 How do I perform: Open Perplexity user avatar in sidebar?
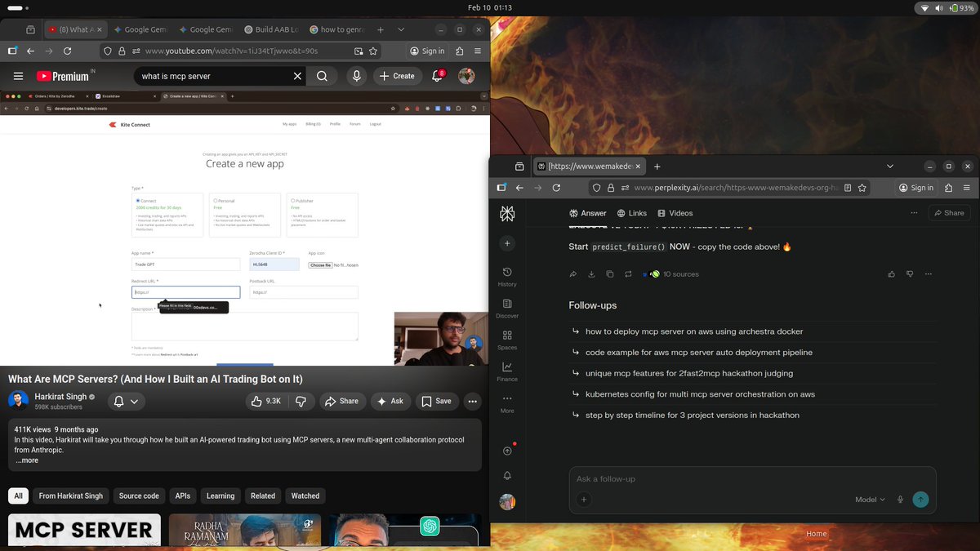click(507, 502)
